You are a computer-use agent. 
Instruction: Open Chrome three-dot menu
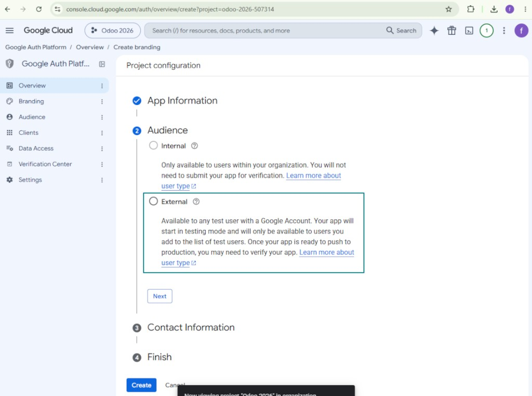tap(525, 9)
